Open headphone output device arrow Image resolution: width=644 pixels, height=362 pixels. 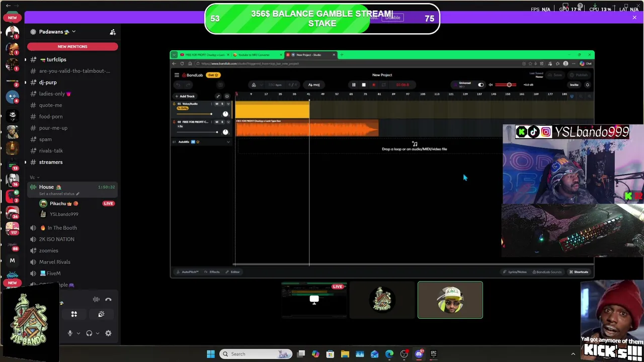click(98, 333)
